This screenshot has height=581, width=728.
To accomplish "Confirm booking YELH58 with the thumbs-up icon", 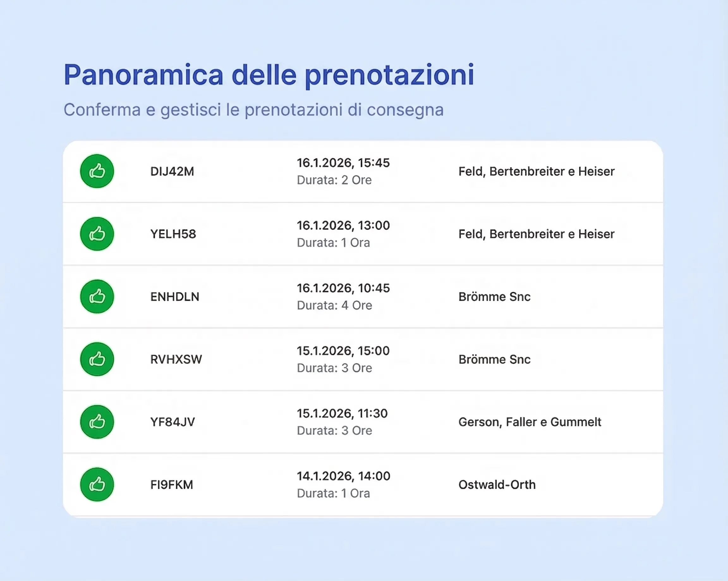I will point(97,234).
